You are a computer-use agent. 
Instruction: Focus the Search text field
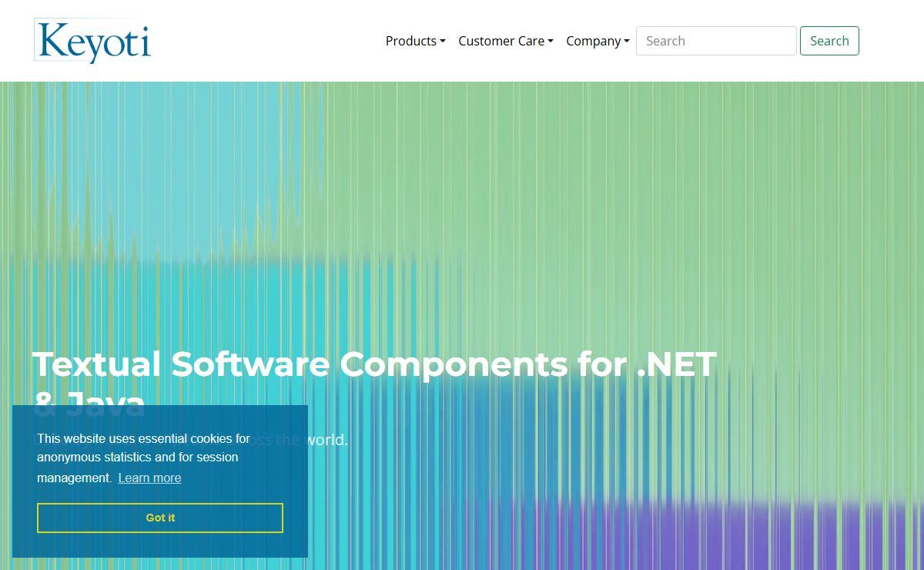pos(715,41)
